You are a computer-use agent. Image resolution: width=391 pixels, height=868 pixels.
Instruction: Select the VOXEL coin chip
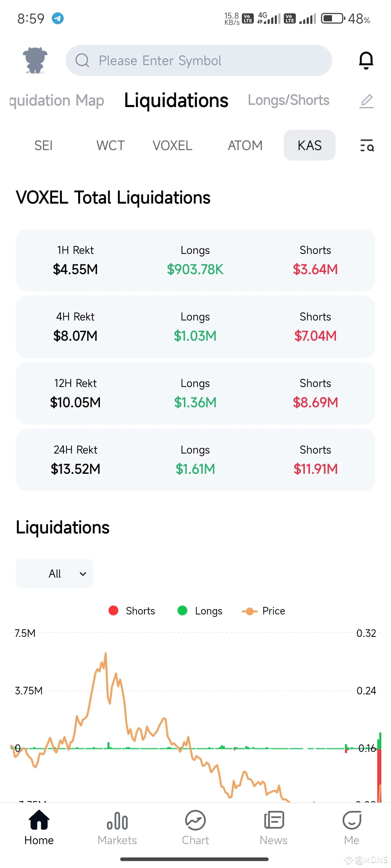click(x=172, y=145)
